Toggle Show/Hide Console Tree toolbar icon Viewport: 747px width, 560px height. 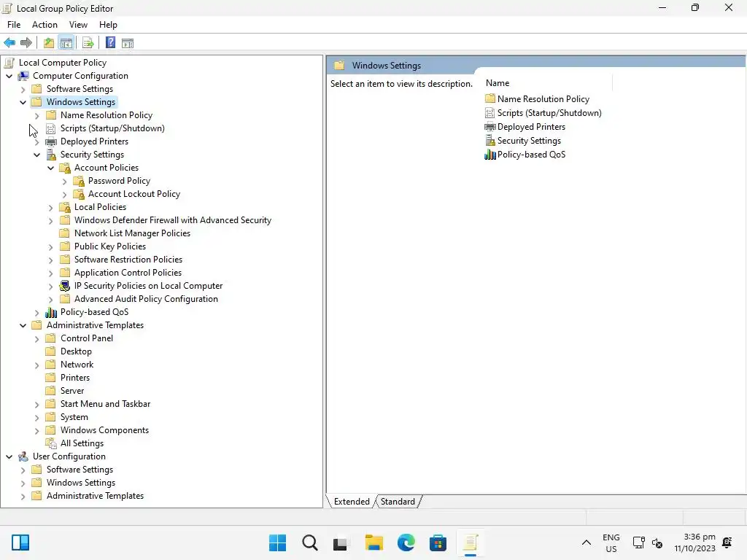[x=66, y=43]
